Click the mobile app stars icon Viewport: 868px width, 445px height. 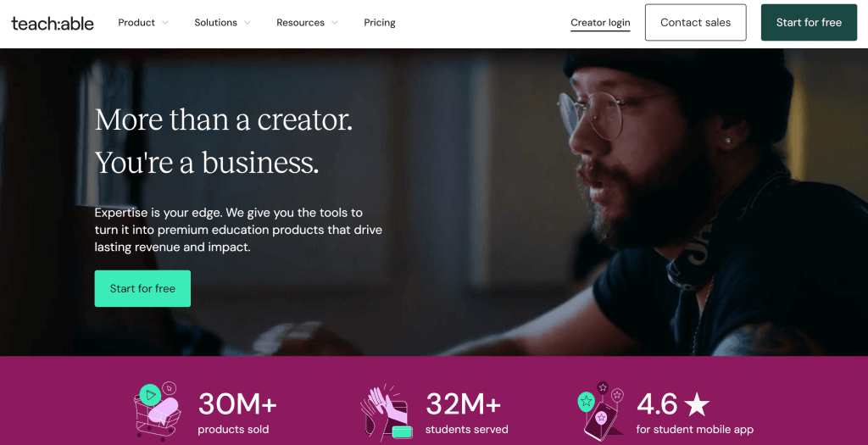601,411
